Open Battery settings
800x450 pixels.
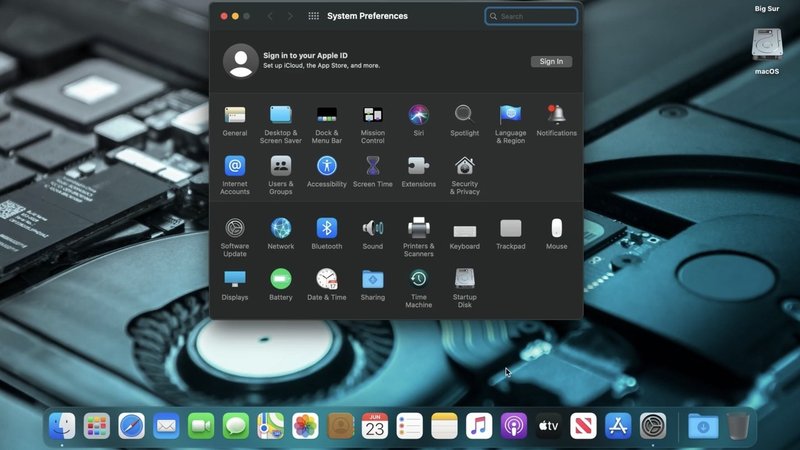tap(281, 285)
